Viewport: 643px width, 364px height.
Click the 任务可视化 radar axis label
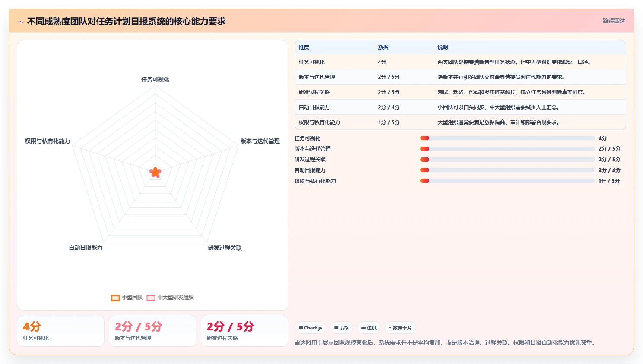[155, 79]
